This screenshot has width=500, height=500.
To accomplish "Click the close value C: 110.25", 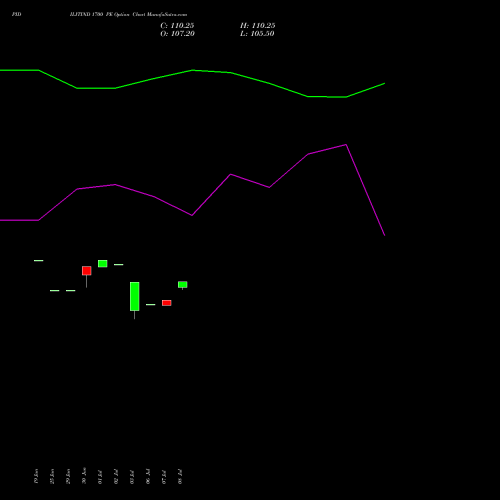I will (x=177, y=25).
